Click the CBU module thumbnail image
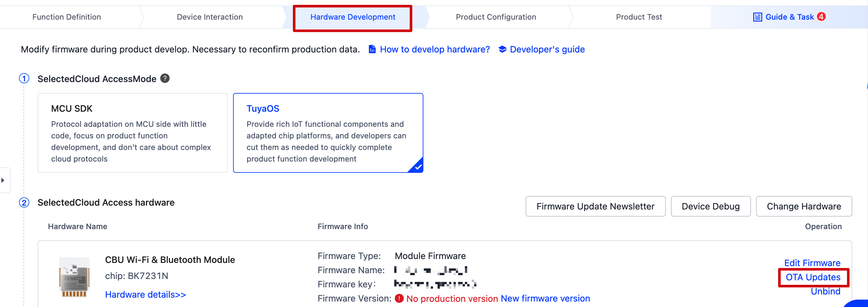 pyautogui.click(x=75, y=277)
